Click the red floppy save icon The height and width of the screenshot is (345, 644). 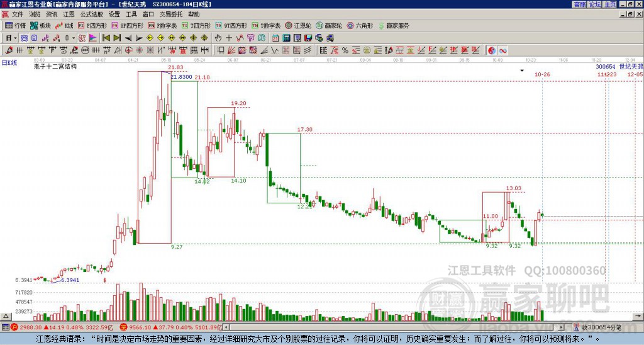(308, 38)
